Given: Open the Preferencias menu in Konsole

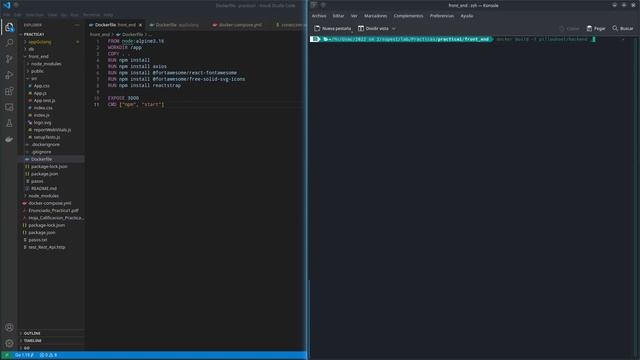Looking at the screenshot, I should pos(442,16).
